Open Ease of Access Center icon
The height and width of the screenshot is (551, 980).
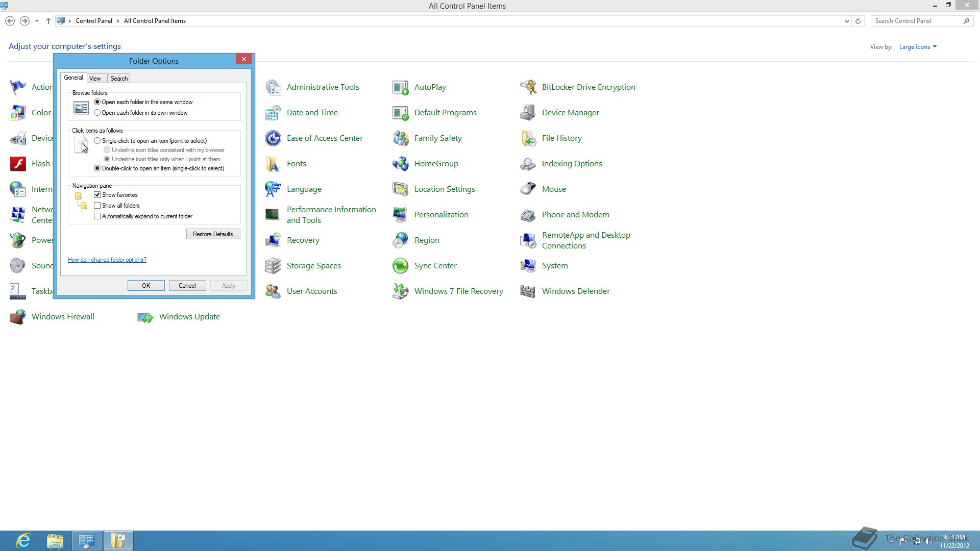pyautogui.click(x=273, y=138)
